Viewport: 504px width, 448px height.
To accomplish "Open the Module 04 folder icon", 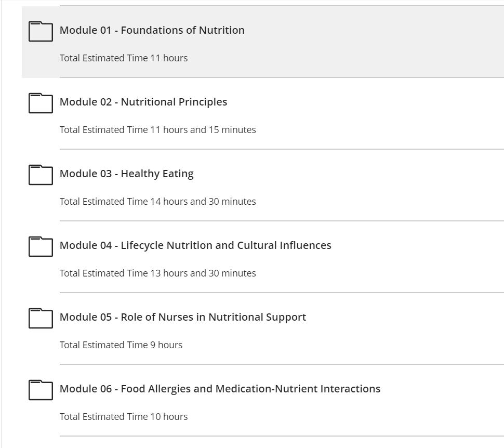I will click(x=41, y=246).
